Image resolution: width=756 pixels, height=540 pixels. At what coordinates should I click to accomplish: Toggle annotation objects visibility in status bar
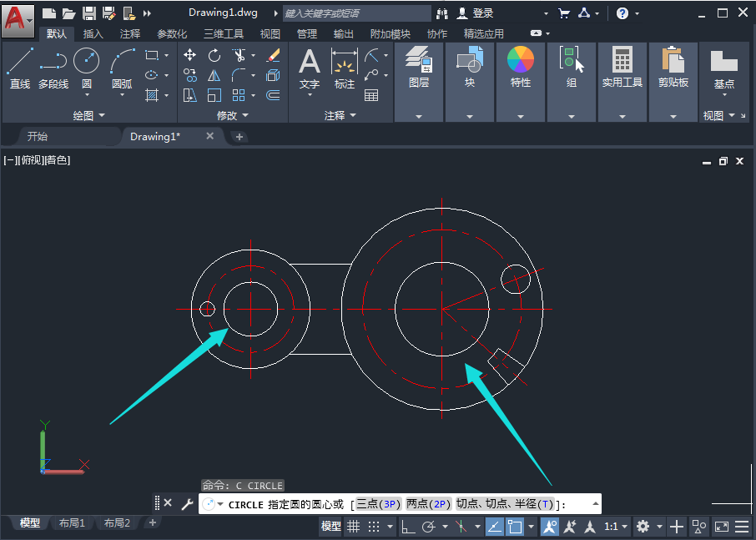click(x=550, y=527)
